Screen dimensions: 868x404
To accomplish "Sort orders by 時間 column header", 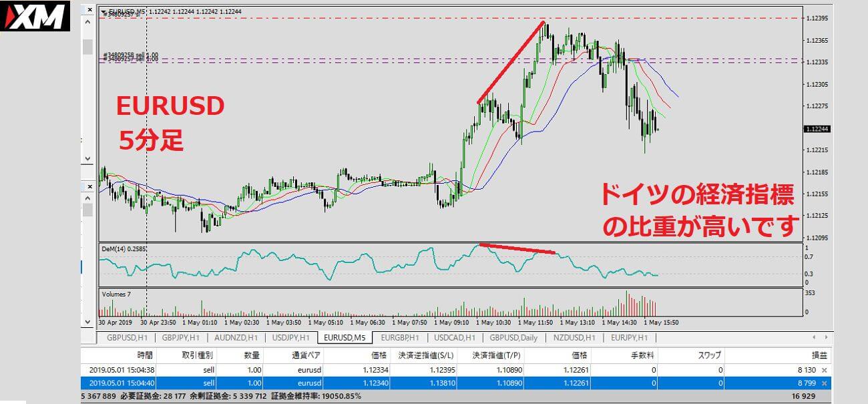I will (x=145, y=355).
